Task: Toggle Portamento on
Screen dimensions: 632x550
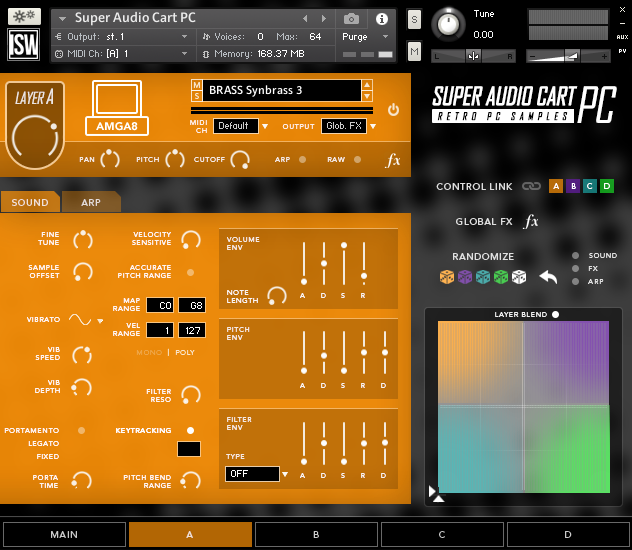Action: (81, 430)
